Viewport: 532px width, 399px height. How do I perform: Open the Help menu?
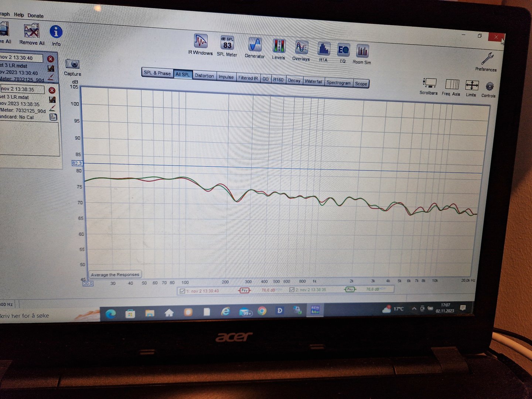pos(19,15)
